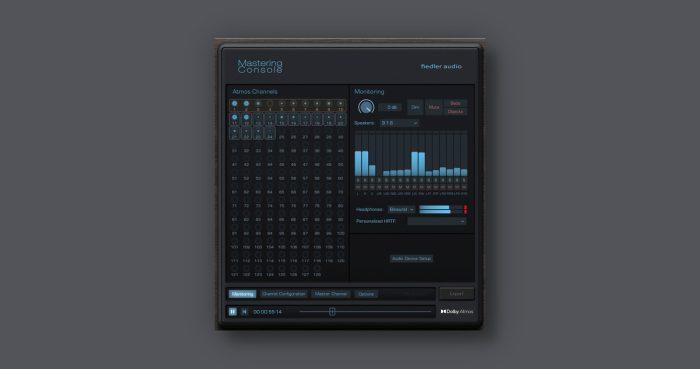The height and width of the screenshot is (369, 700).
Task: Toggle Atmos channel 12 indicator
Action: 246,117
